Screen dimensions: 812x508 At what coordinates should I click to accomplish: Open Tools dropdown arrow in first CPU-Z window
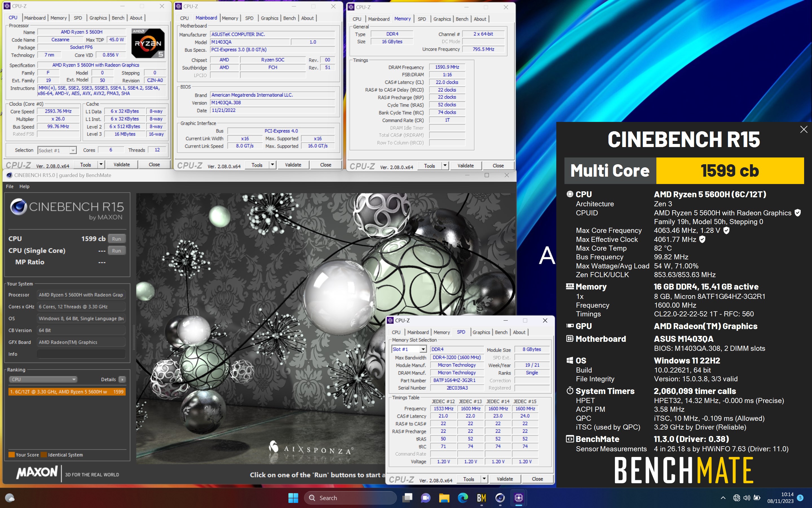pos(101,165)
